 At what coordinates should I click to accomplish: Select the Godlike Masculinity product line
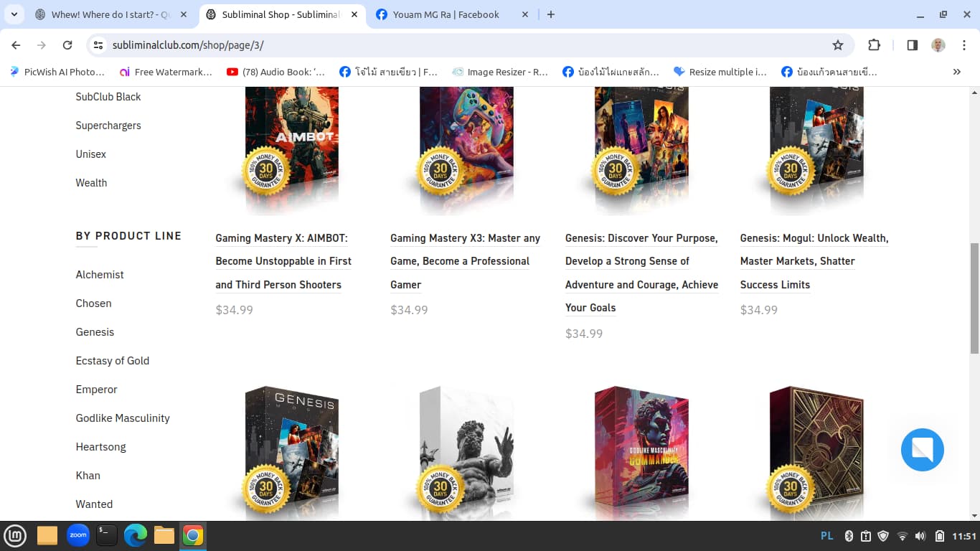(x=123, y=418)
